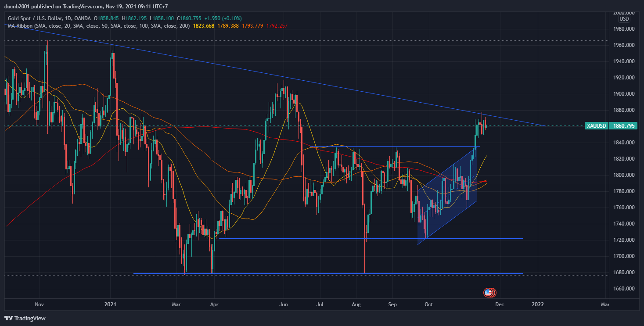Click the 2022 label on the time axis
This screenshot has width=644, height=326.
pyautogui.click(x=538, y=304)
